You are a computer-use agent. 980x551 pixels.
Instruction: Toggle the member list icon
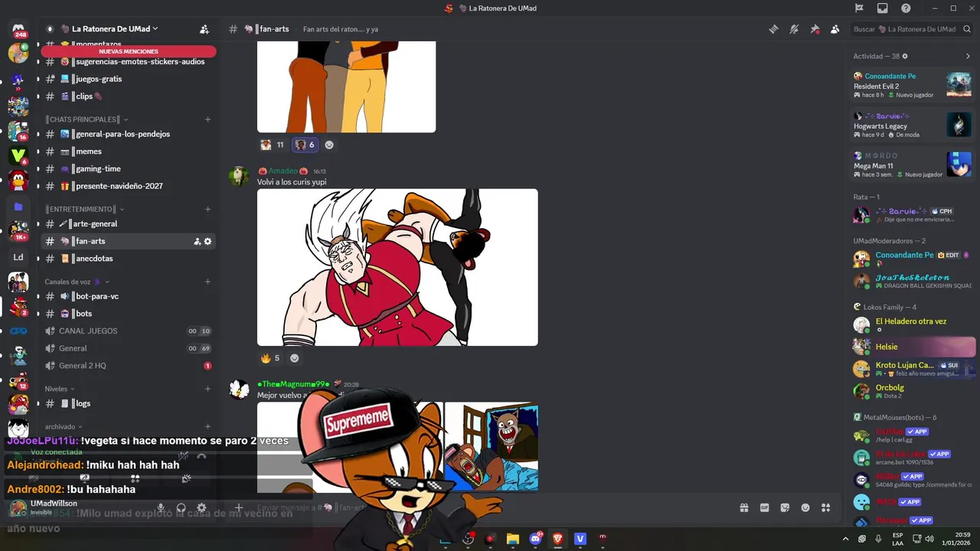click(835, 29)
